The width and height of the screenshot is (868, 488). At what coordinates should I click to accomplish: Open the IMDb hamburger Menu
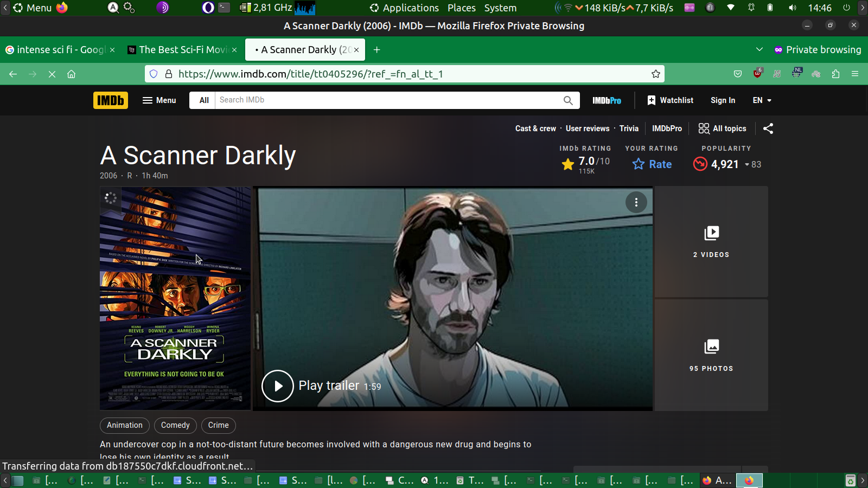159,100
